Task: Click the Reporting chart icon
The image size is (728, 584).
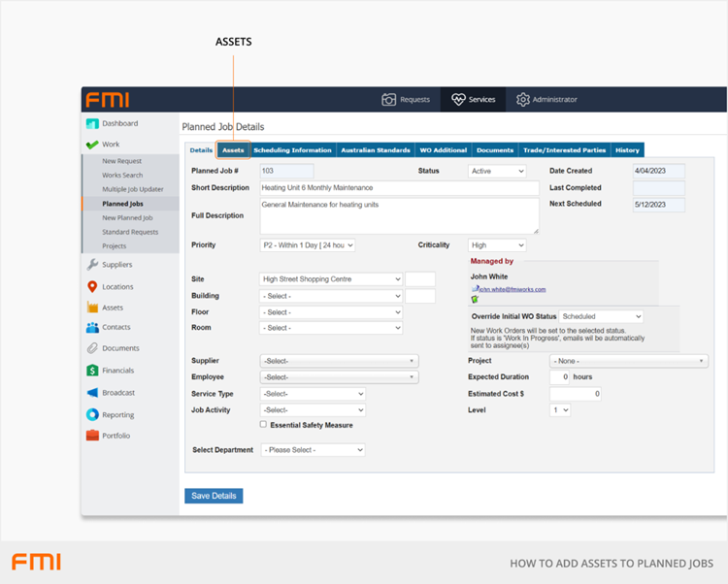Action: [x=92, y=415]
